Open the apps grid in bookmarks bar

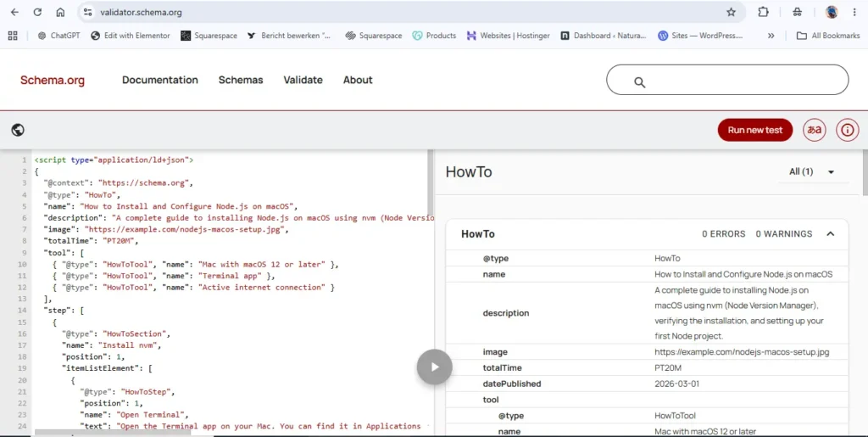13,36
